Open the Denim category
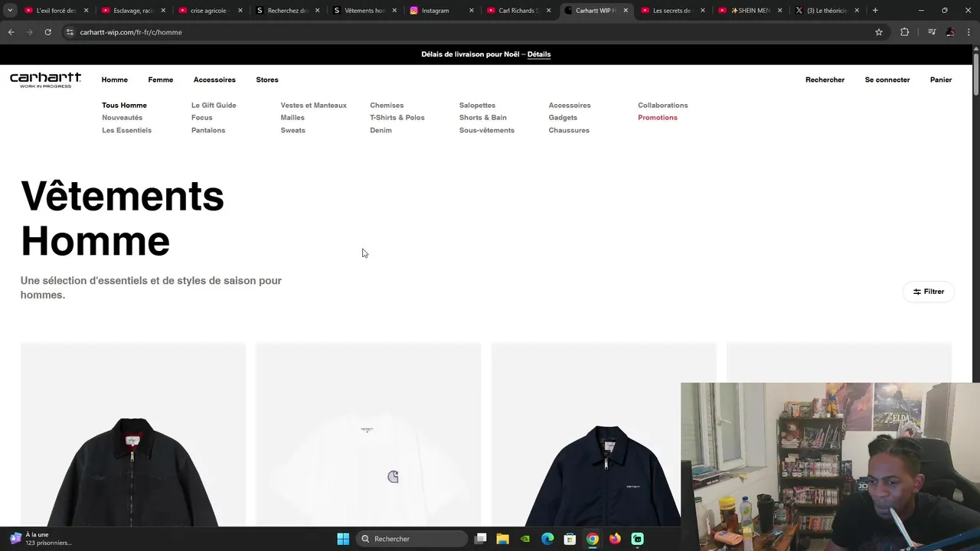The height and width of the screenshot is (551, 980). coord(381,130)
